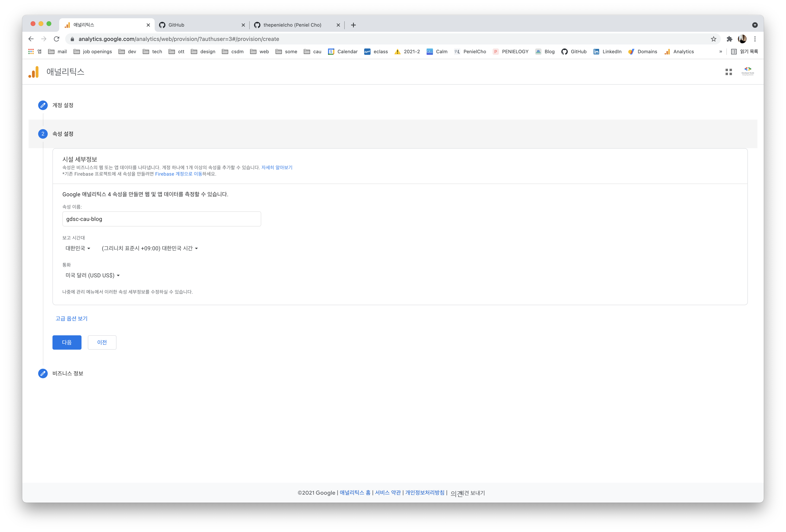Open the 미국 달러 currency dropdown
This screenshot has height=532, width=786.
92,276
